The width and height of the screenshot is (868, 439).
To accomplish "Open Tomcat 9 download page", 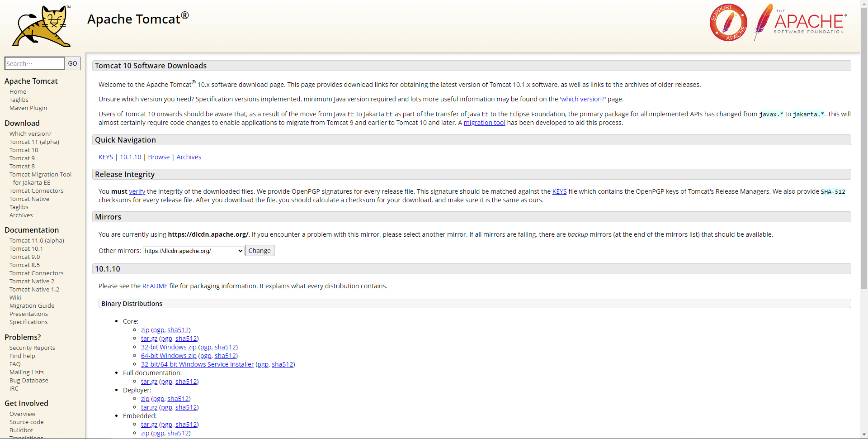I will pyautogui.click(x=22, y=158).
